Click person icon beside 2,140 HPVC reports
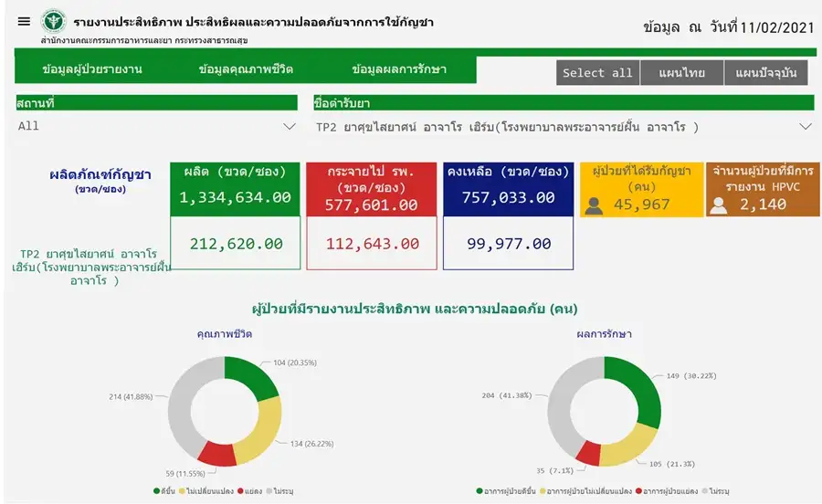 click(x=719, y=205)
